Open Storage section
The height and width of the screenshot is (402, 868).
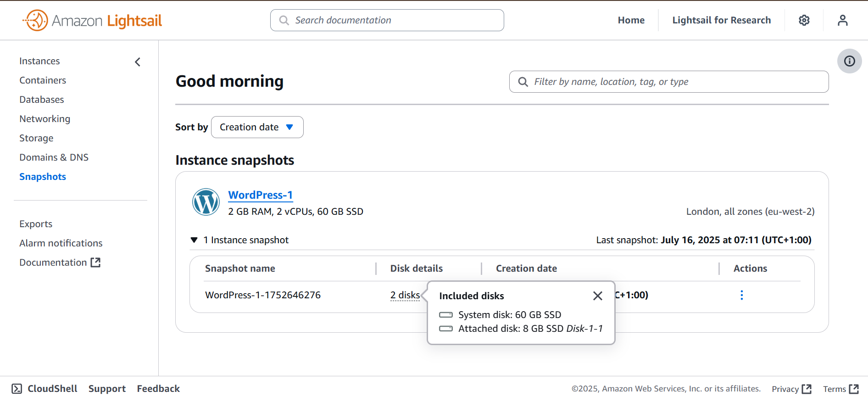click(x=36, y=138)
